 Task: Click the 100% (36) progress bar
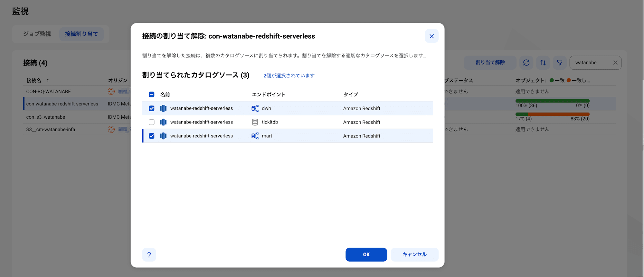pos(553,101)
